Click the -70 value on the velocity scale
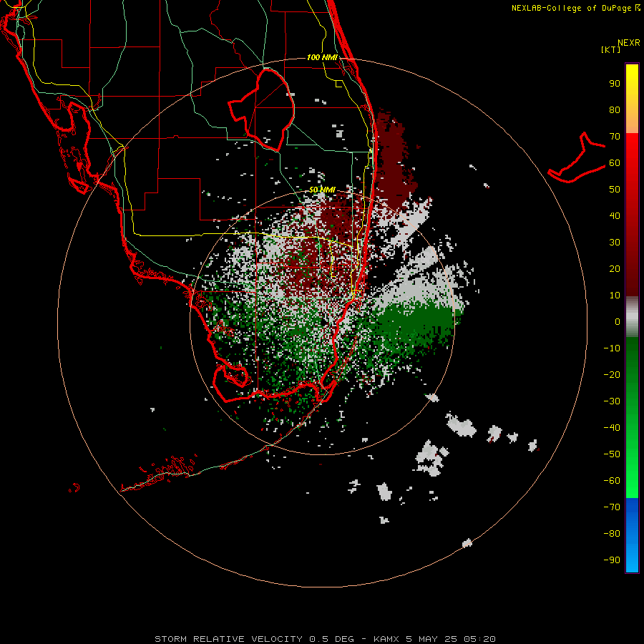This screenshot has width=644, height=644. tap(612, 507)
